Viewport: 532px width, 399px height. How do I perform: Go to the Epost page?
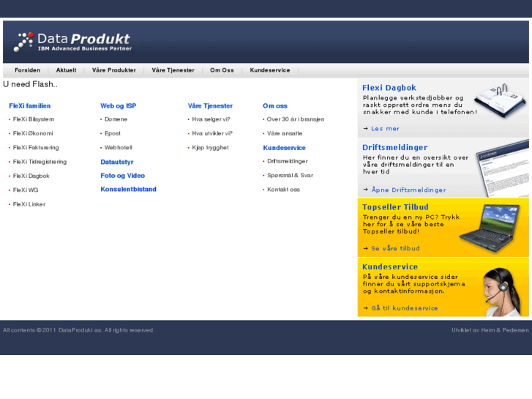coord(113,133)
